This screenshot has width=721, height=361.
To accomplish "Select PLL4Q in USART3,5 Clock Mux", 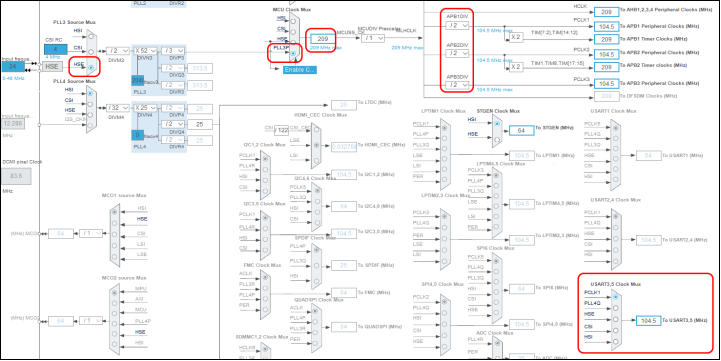I will (615, 308).
